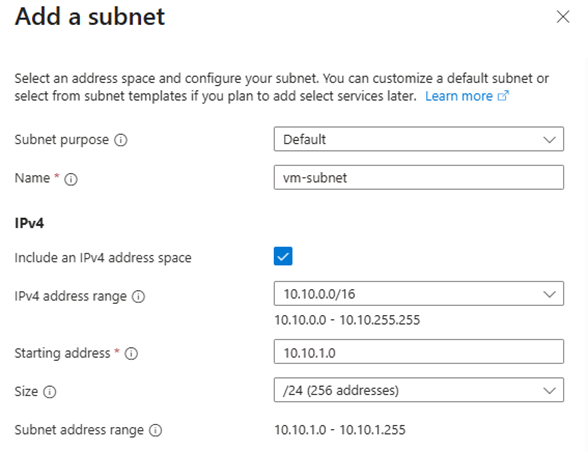Screen dimensions: 588x452
Task: Open the Subnet purpose dropdown
Action: [419, 139]
